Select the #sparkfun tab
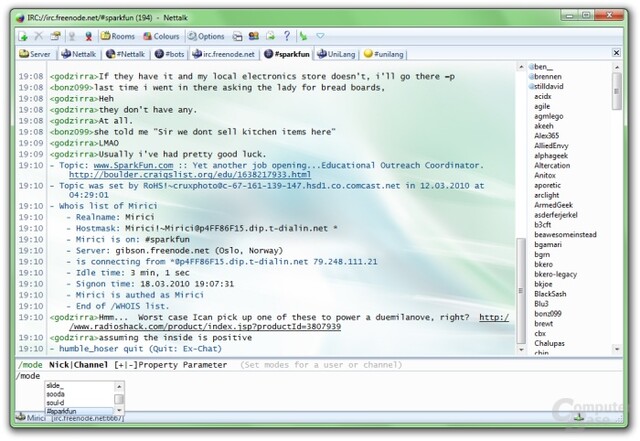The width and height of the screenshot is (640, 441). click(x=287, y=54)
